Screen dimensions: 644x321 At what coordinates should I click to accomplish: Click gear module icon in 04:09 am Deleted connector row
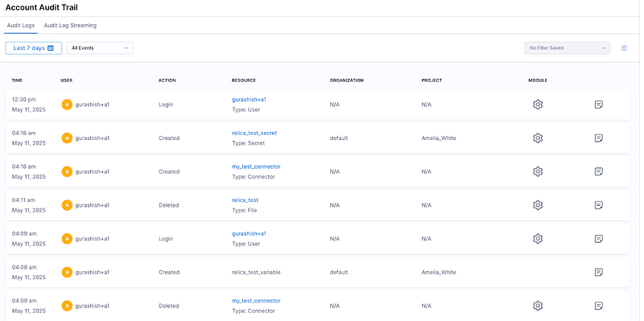[538, 306]
